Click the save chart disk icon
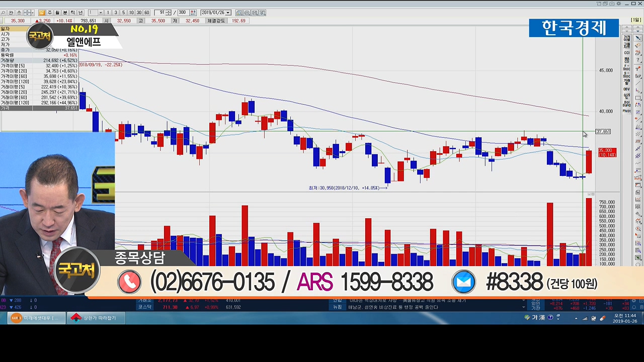This screenshot has width=644, height=362. click(x=255, y=13)
